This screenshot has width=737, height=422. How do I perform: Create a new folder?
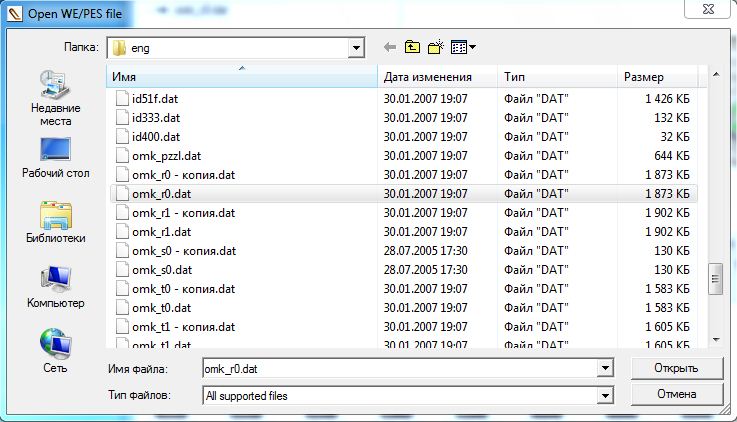[x=436, y=47]
